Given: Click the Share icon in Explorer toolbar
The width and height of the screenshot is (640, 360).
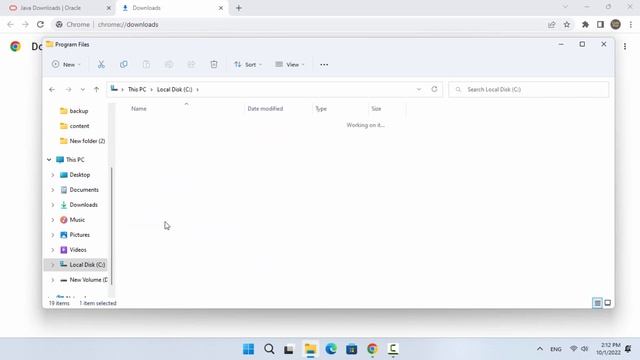Looking at the screenshot, I should coord(191,64).
